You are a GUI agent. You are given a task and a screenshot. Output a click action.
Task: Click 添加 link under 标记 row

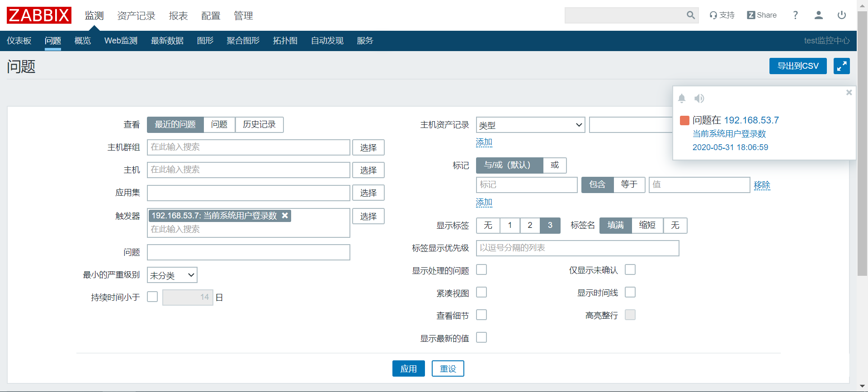(484, 202)
